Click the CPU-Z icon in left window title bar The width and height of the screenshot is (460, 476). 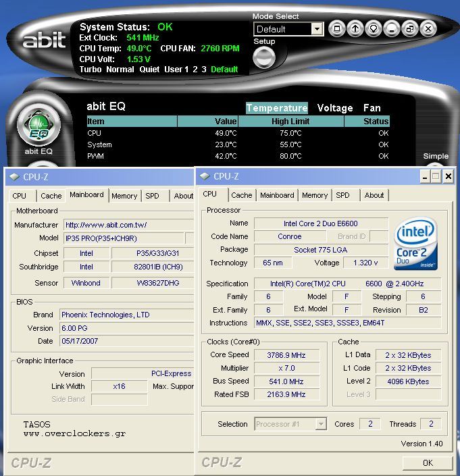click(15, 177)
